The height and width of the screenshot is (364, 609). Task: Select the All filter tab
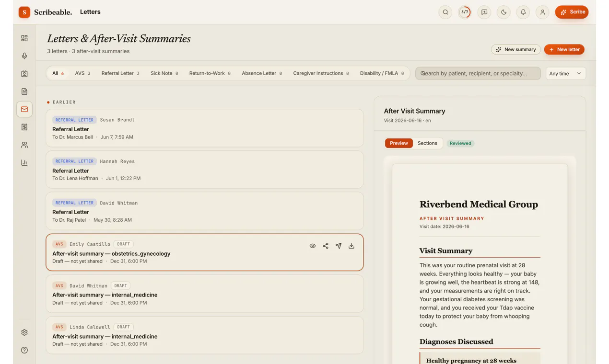tap(58, 73)
